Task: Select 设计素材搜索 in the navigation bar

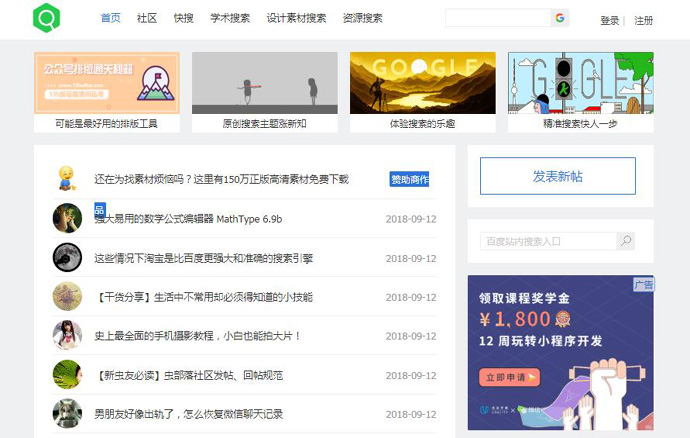Action: pos(296,18)
